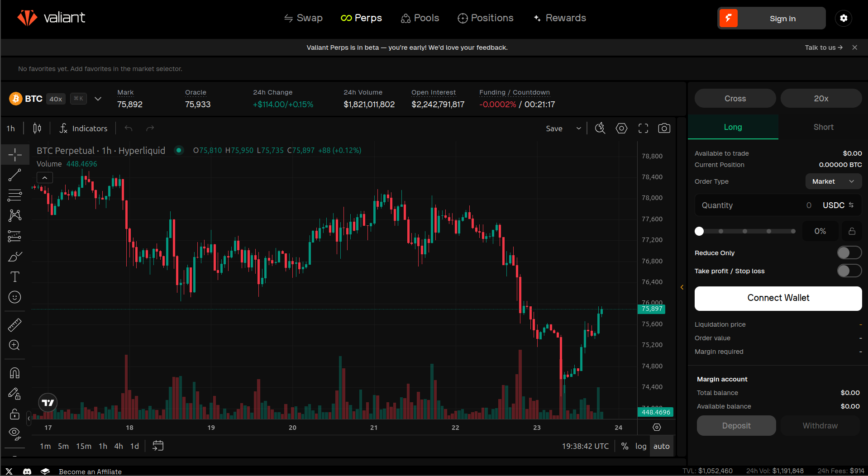Image resolution: width=868 pixels, height=476 pixels.
Task: Open the forecasting and measurement tools
Action: point(14,236)
